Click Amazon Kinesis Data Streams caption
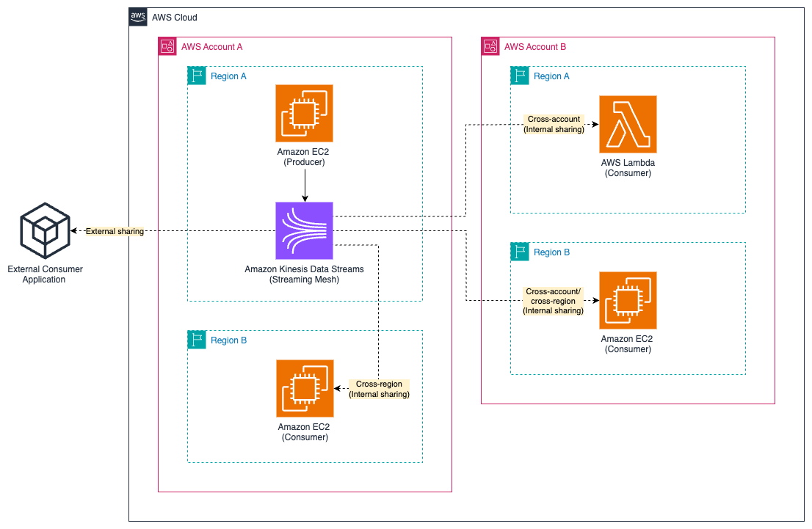812x529 pixels. coord(304,274)
